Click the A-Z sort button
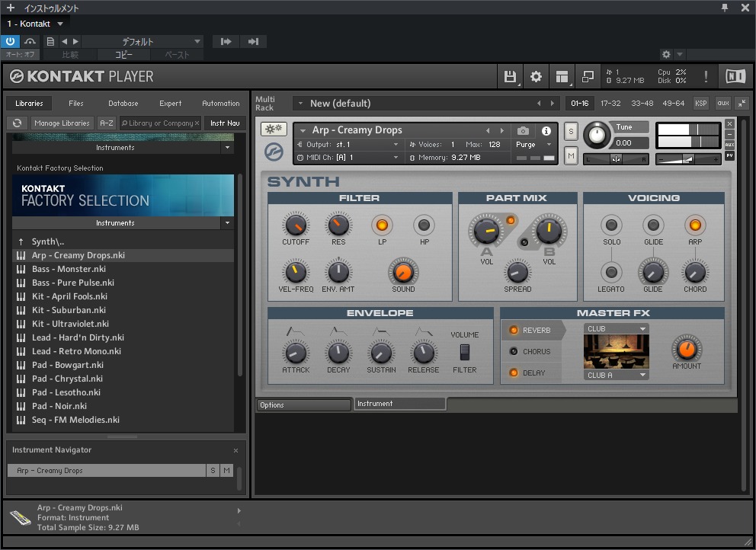 107,123
